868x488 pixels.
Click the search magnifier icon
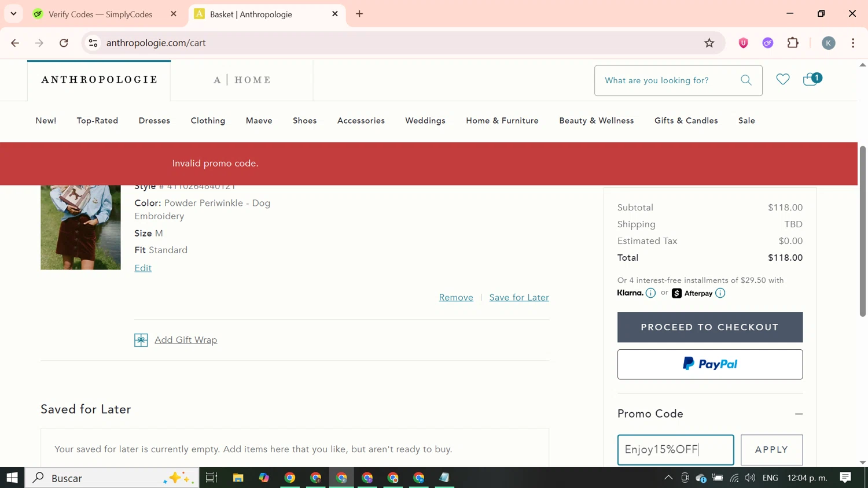click(746, 80)
